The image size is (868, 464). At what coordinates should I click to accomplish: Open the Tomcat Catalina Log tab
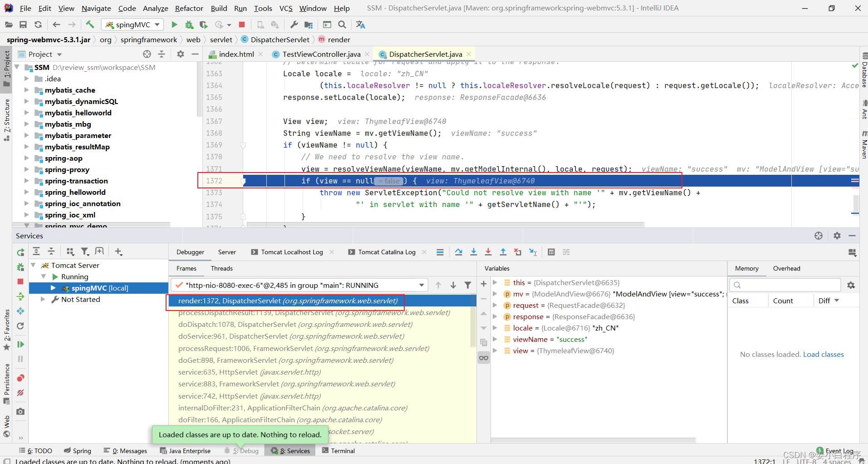click(x=387, y=252)
